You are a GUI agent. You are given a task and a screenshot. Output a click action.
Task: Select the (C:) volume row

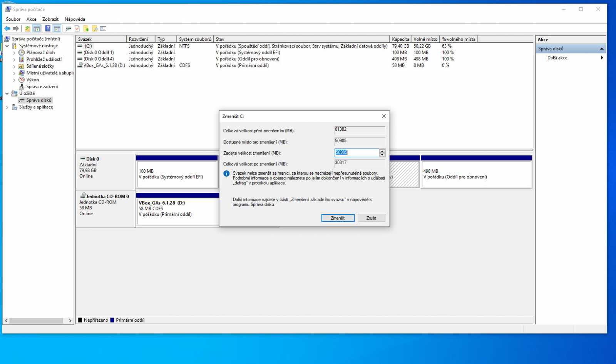point(304,46)
